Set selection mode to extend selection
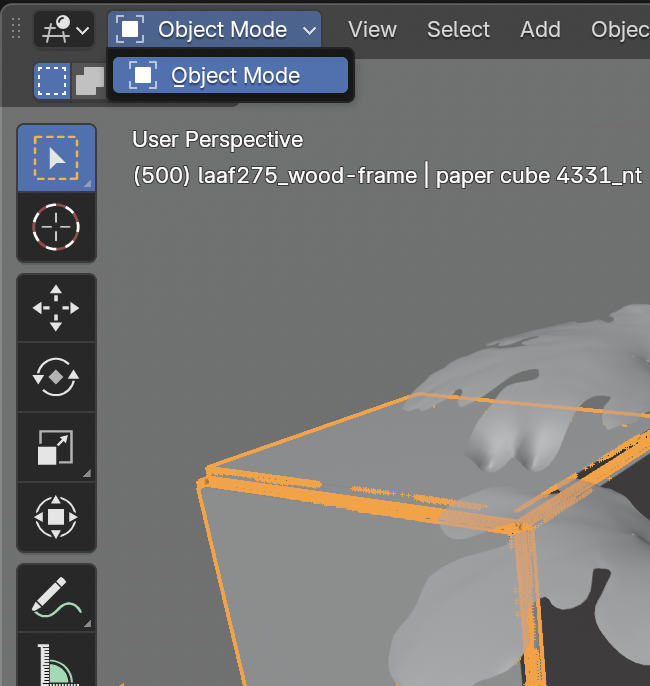The image size is (650, 686). click(89, 81)
